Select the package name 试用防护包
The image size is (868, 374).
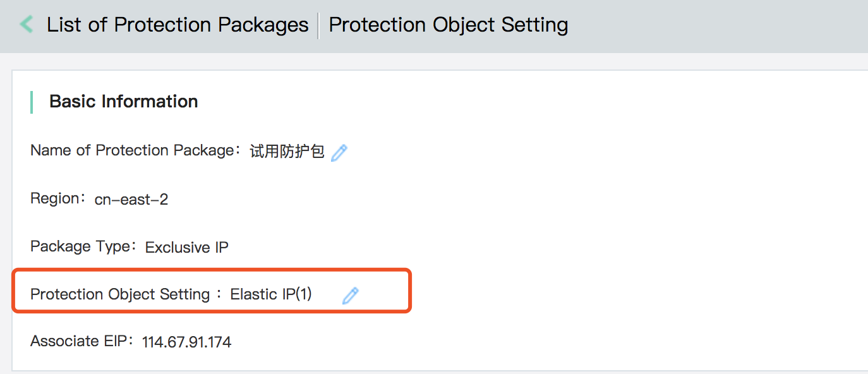[x=287, y=152]
